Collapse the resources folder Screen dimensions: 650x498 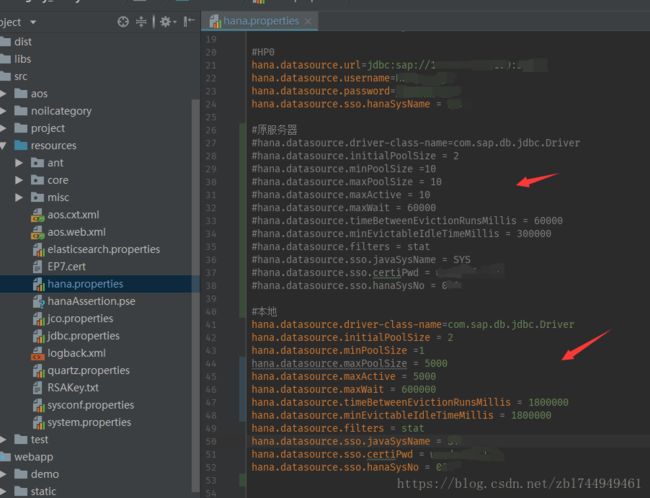coord(3,146)
